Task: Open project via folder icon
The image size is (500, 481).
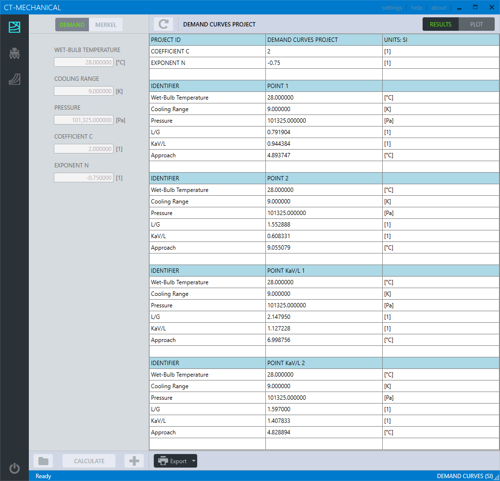Action: tap(43, 461)
